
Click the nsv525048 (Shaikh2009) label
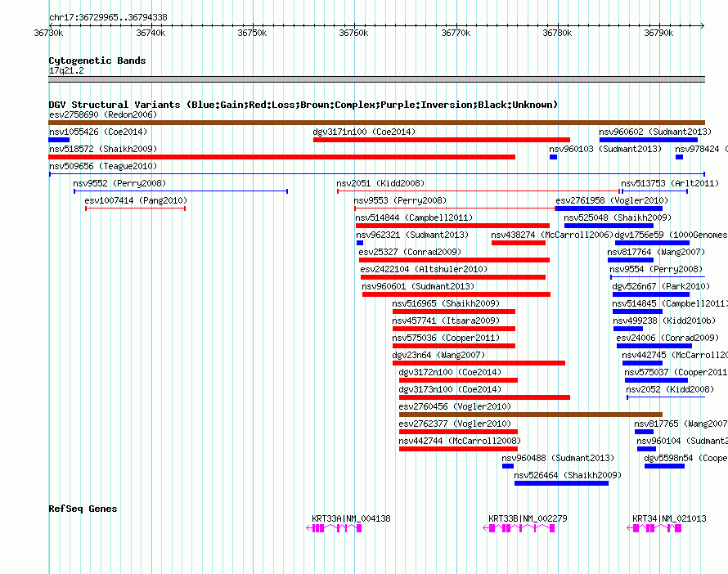618,217
